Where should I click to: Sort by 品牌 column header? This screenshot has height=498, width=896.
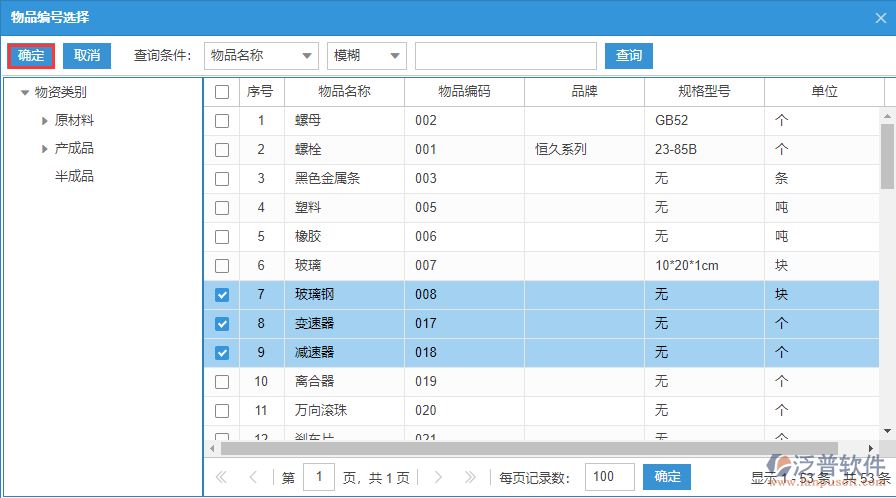click(585, 92)
